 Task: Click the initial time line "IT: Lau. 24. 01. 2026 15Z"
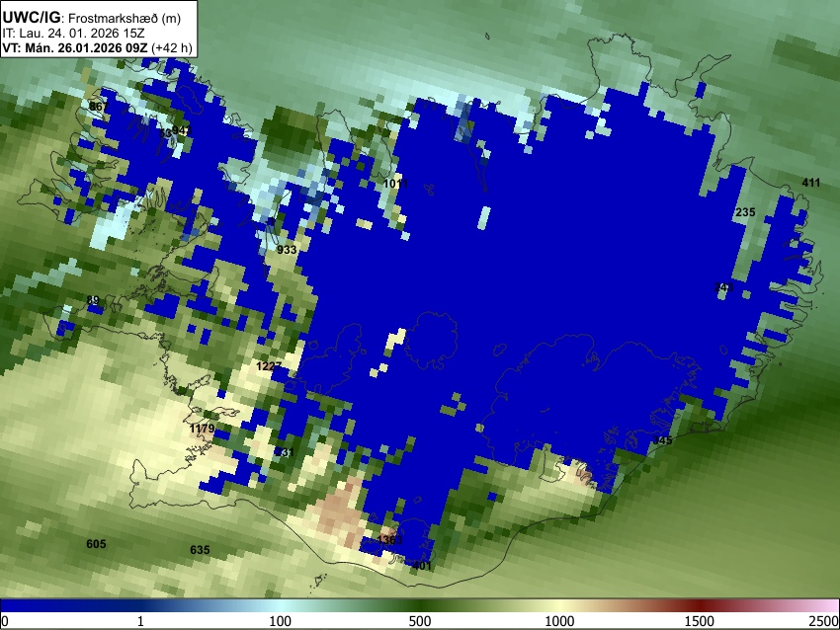tap(73, 34)
